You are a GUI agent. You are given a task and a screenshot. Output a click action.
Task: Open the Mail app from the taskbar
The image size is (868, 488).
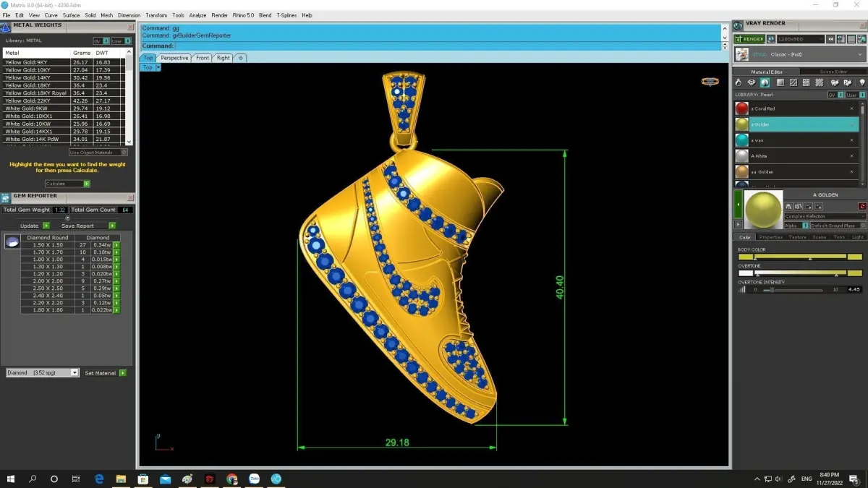[166, 479]
